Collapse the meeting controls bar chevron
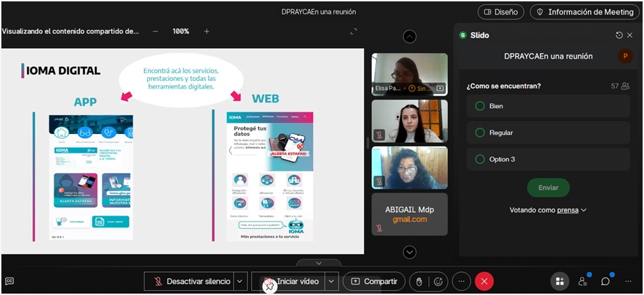 click(319, 263)
